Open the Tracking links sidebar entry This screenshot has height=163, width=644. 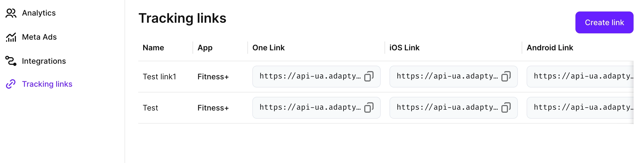tap(47, 84)
